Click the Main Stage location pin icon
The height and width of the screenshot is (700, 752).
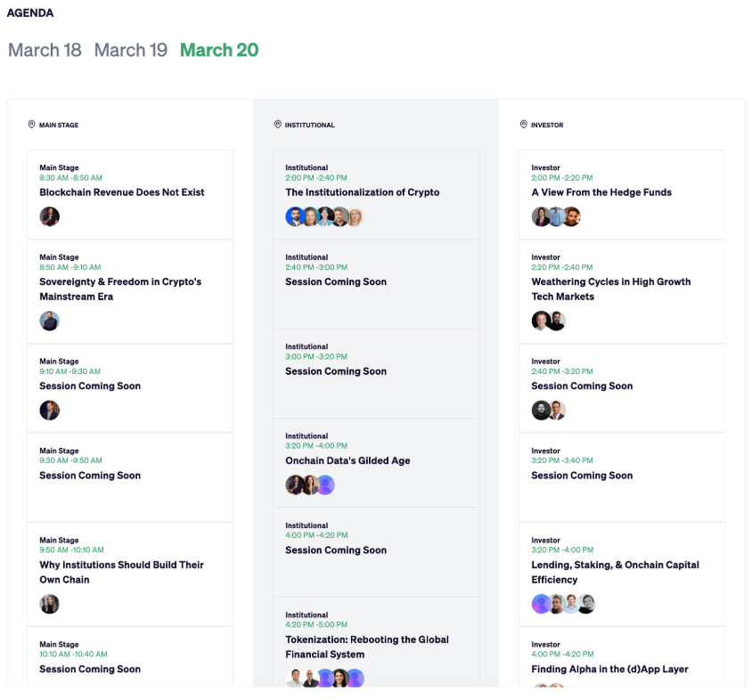click(32, 124)
